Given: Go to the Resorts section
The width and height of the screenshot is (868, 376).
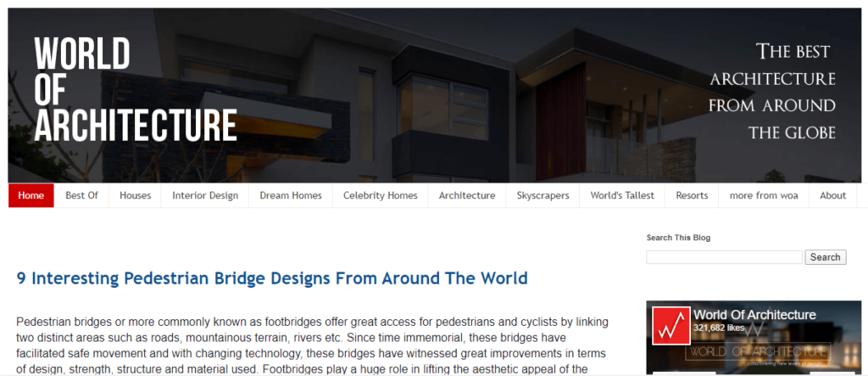Looking at the screenshot, I should point(692,195).
